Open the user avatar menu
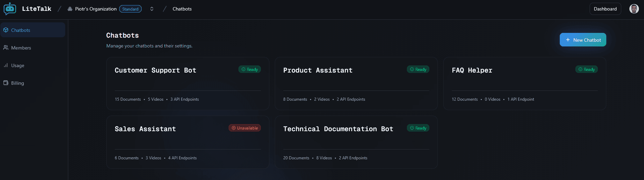 [634, 9]
